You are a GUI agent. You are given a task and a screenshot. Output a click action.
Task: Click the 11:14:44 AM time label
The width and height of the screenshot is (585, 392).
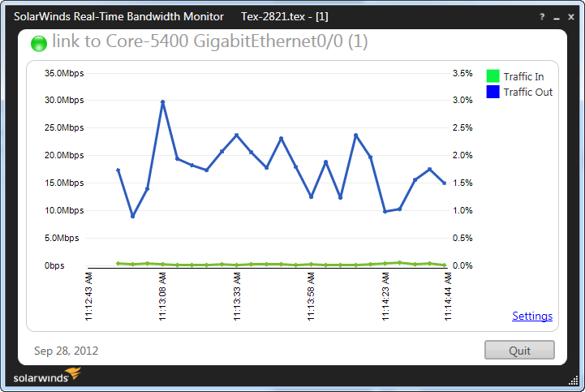[x=448, y=296]
